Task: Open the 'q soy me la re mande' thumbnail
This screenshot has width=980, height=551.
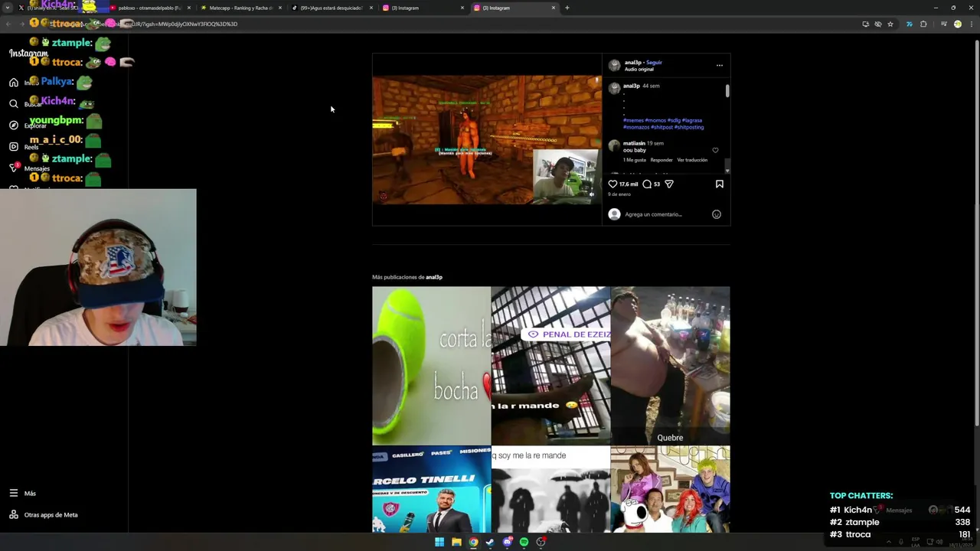Action: (x=550, y=490)
